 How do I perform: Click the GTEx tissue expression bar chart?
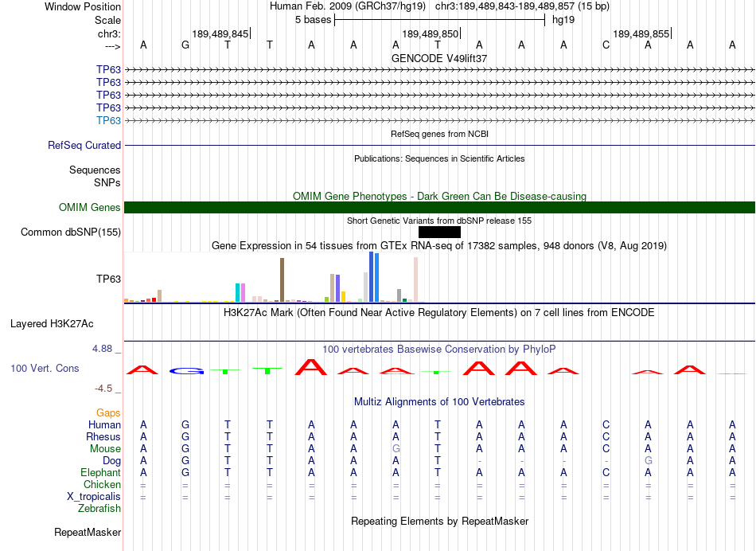click(274, 277)
